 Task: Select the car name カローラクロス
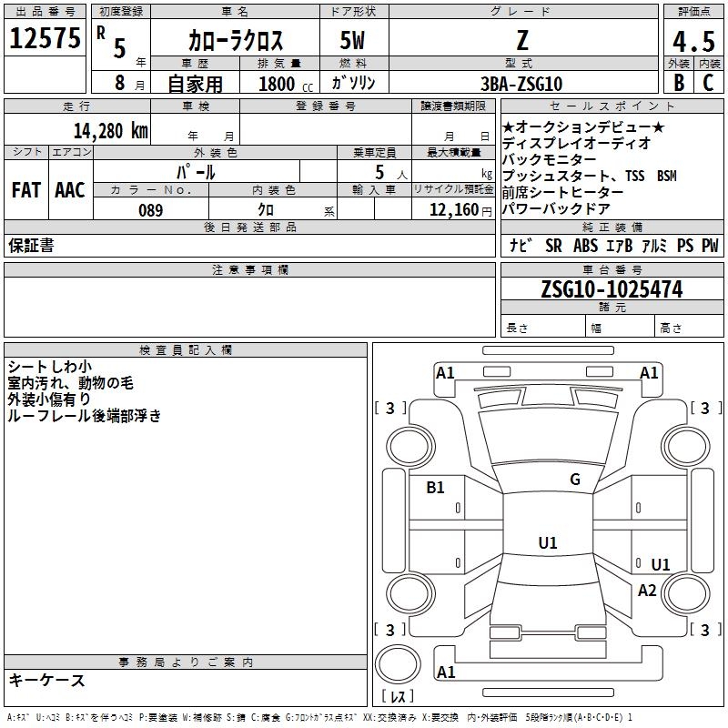[x=236, y=41]
